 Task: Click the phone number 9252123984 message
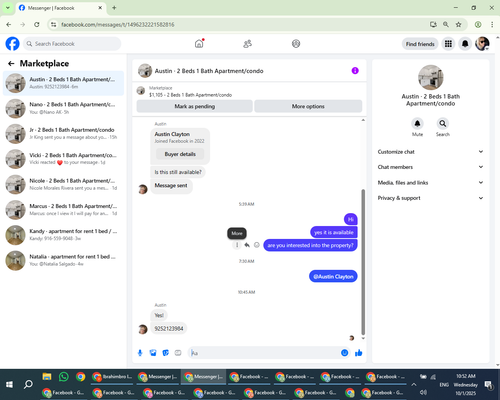[169, 329]
